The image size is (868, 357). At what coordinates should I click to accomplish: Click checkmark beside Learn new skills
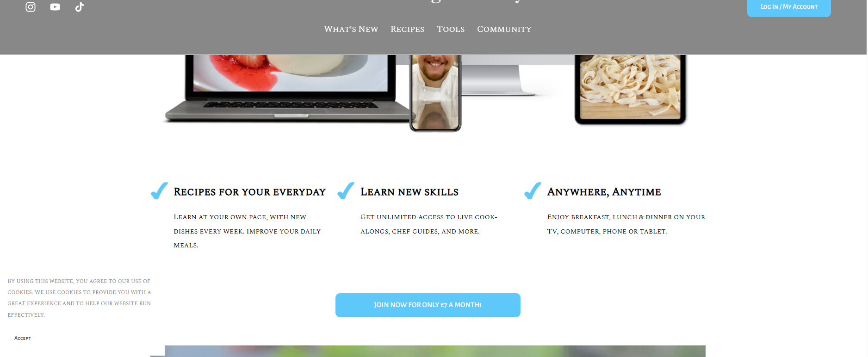(346, 191)
